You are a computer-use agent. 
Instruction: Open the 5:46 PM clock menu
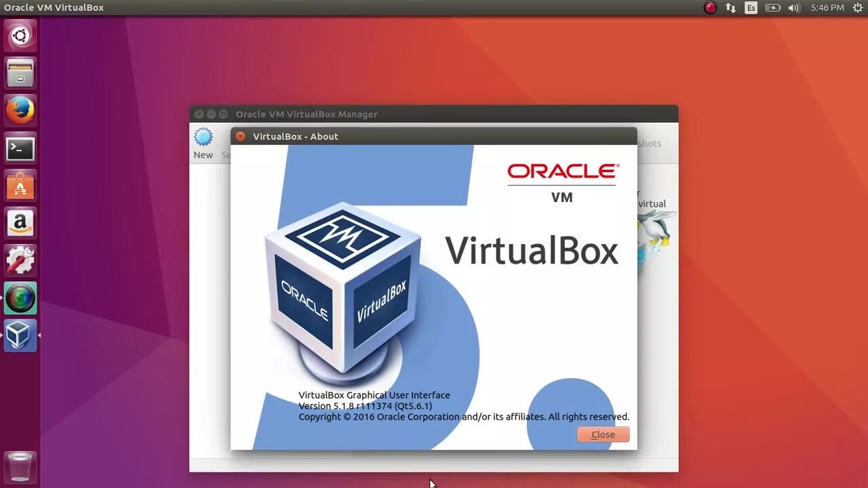click(x=827, y=8)
